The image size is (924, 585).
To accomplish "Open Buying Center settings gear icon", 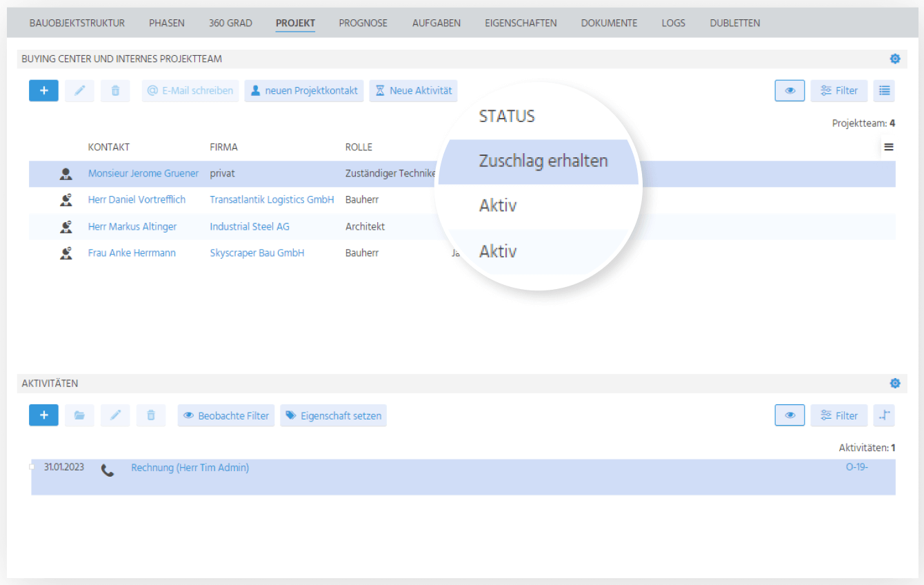I will pyautogui.click(x=895, y=59).
